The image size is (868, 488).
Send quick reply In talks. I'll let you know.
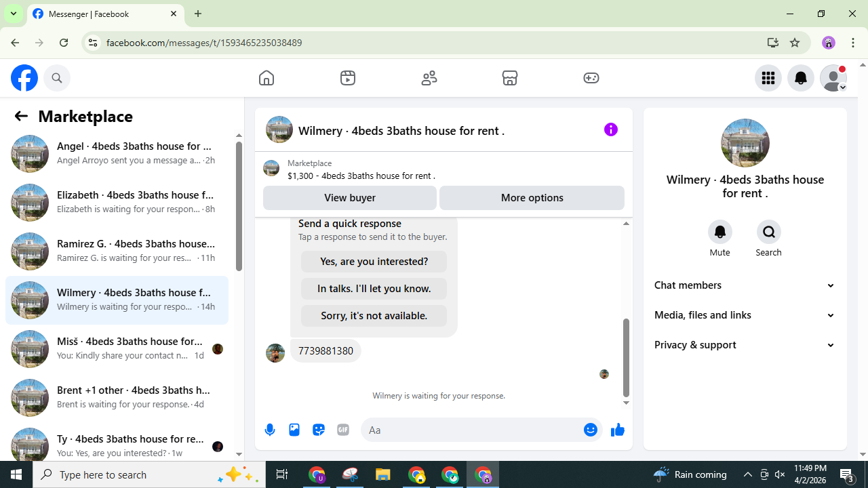(x=374, y=289)
